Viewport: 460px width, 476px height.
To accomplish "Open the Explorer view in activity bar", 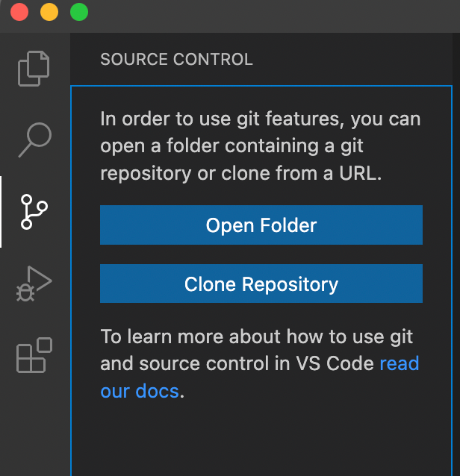I will point(34,69).
